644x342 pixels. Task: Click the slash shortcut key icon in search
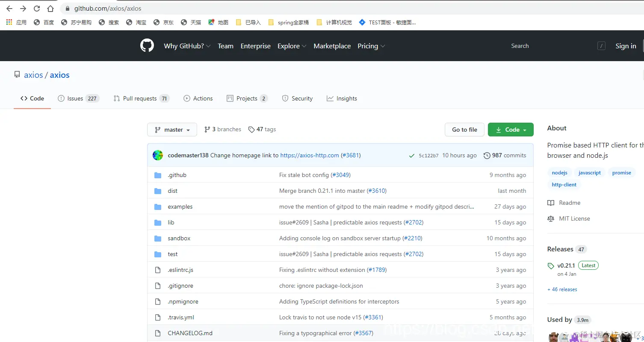pos(601,46)
